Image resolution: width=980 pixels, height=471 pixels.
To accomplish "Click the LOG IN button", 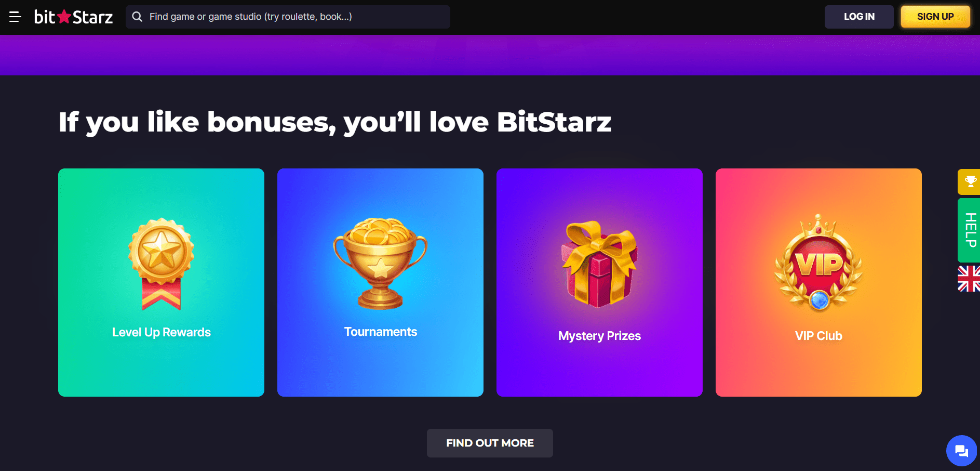I will coord(859,17).
